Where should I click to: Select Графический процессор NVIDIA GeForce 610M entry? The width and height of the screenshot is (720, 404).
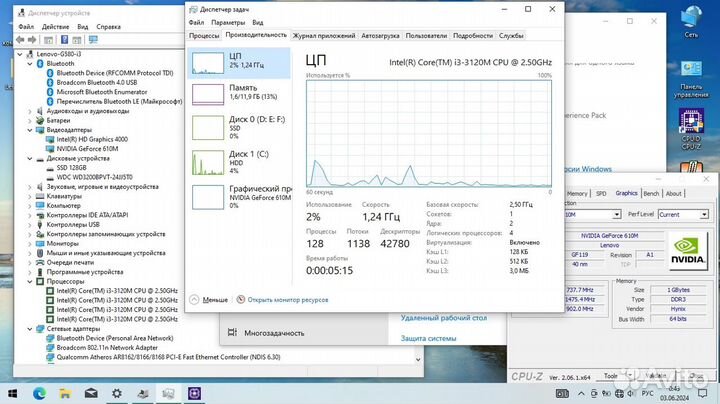coord(239,196)
